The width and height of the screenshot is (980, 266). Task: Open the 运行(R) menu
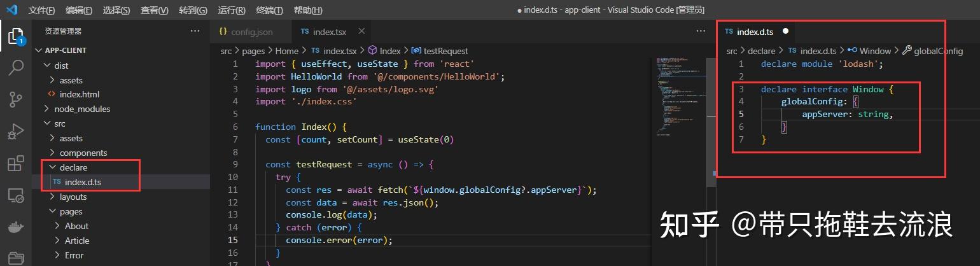232,10
